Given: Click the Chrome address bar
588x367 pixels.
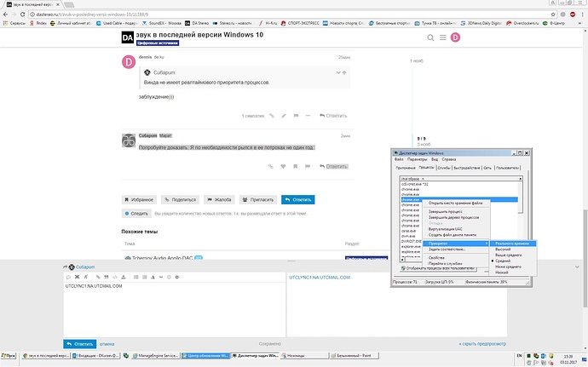Looking at the screenshot, I should click(x=289, y=14).
